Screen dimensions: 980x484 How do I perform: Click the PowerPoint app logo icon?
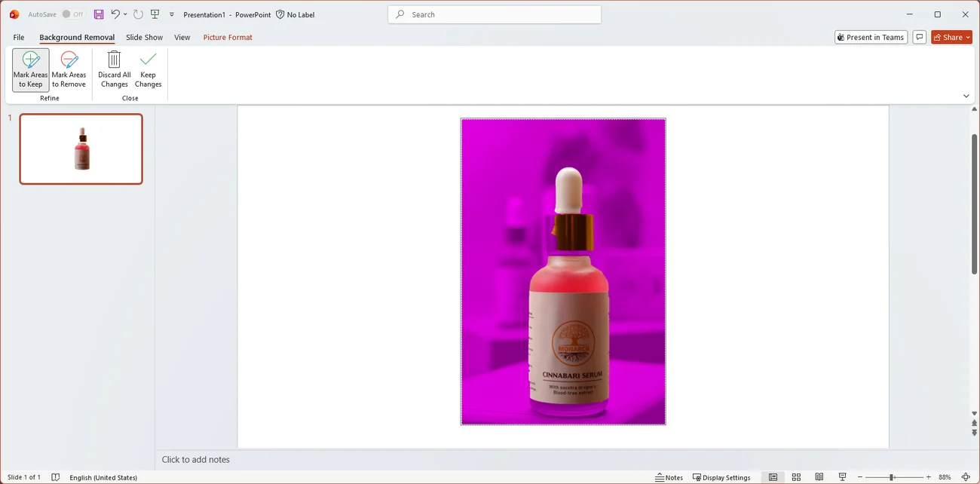coord(14,14)
